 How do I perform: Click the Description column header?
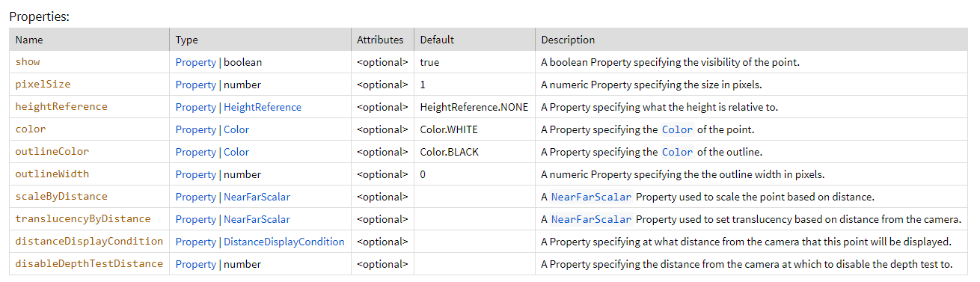(568, 40)
